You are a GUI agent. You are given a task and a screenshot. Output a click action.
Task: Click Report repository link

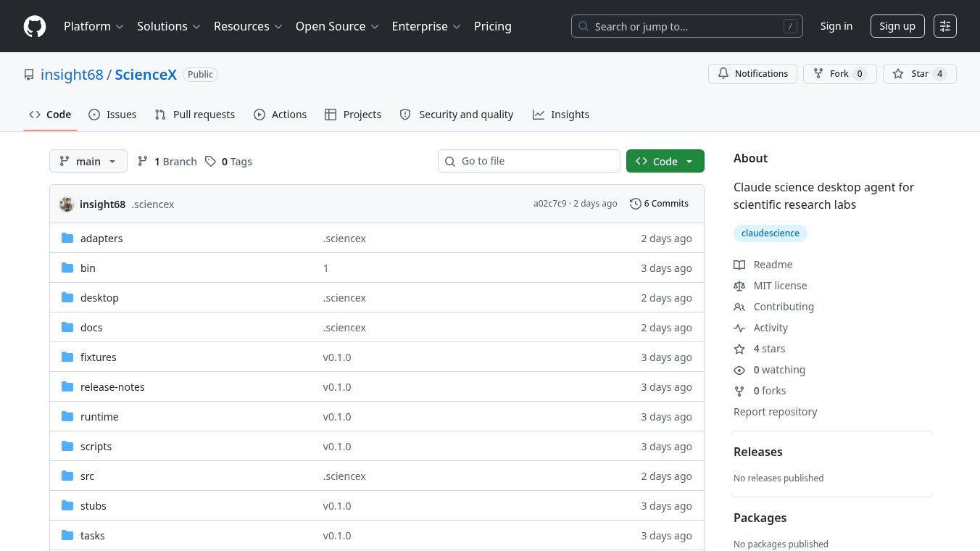[x=775, y=412]
